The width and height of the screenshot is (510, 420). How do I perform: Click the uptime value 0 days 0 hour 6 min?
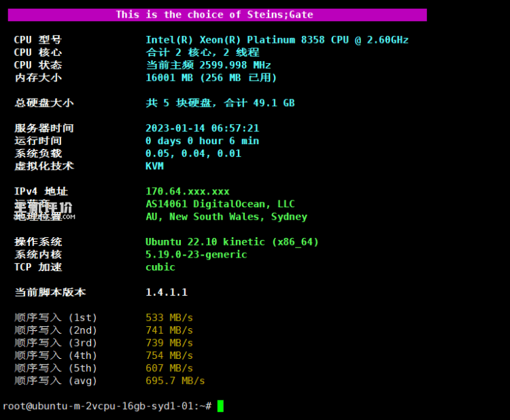[x=202, y=141]
